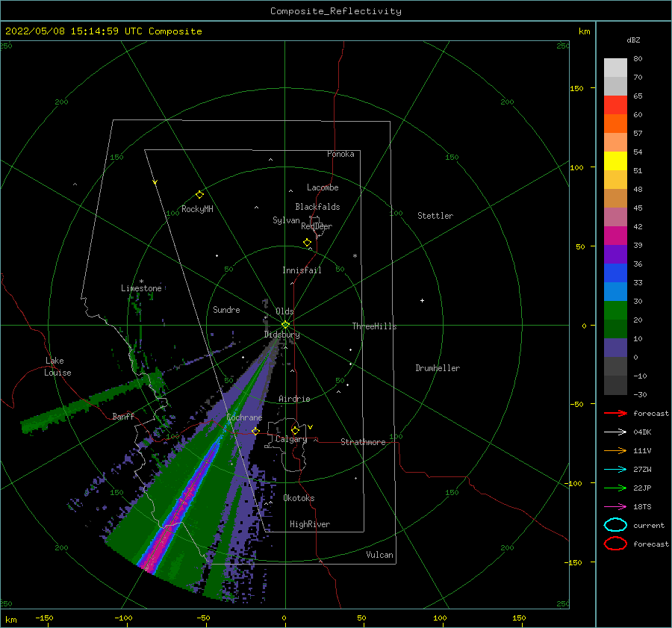Click the RedDeer city label
672x628 pixels.
317,226
